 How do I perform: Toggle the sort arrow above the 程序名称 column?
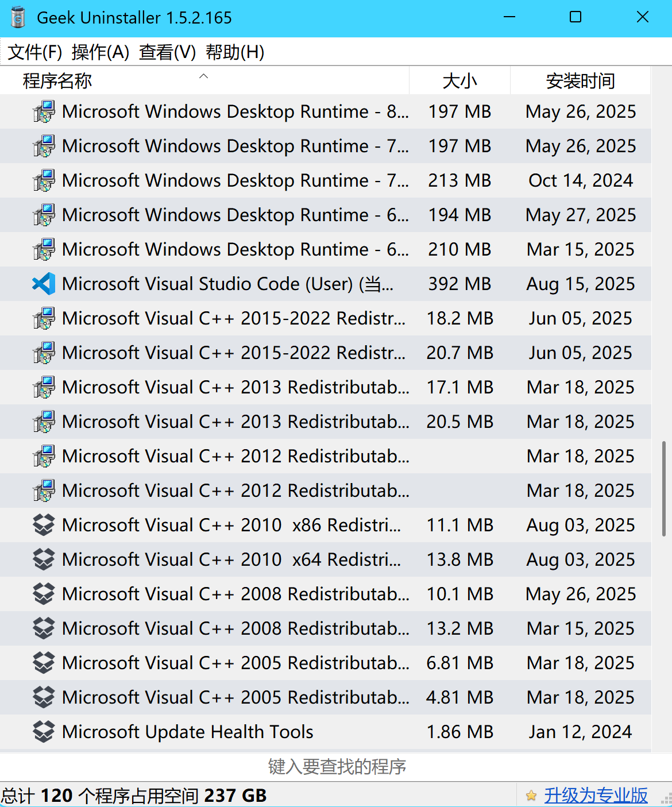[x=203, y=76]
